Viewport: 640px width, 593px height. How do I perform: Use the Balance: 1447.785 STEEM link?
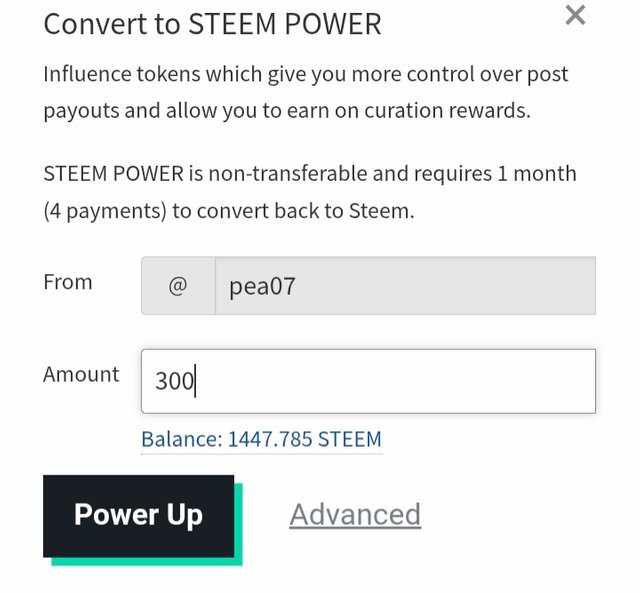[x=261, y=440]
